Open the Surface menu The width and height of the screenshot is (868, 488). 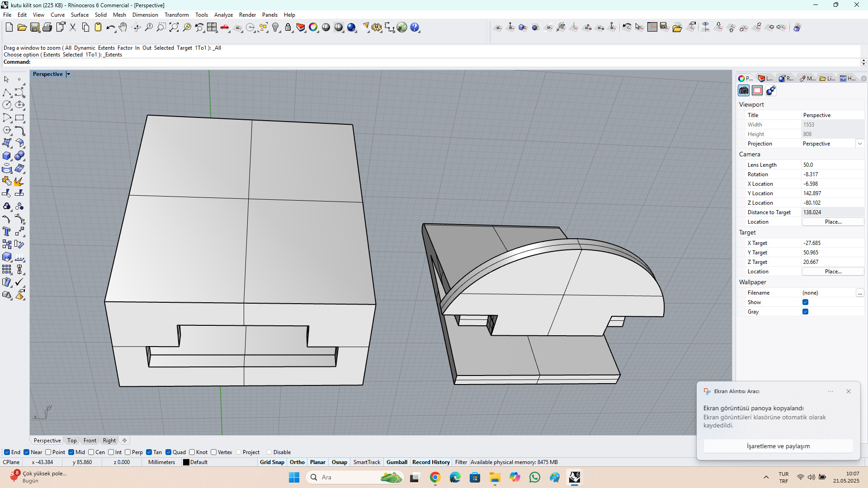(x=80, y=15)
